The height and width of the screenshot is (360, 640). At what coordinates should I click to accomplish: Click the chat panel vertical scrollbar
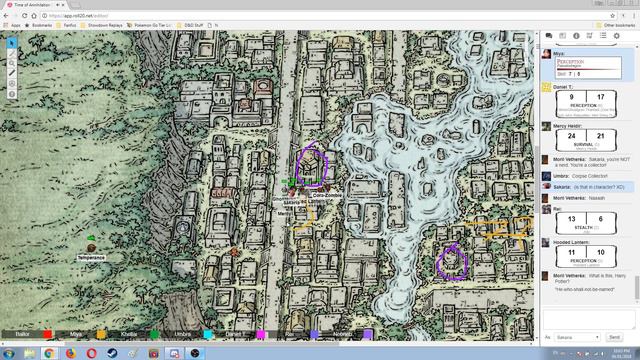click(x=637, y=288)
